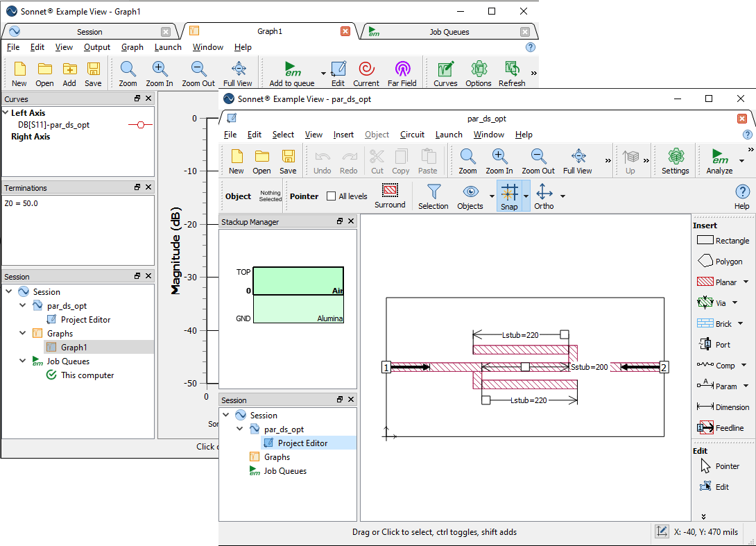The width and height of the screenshot is (756, 546).
Task: Click Zoom In in the par_ds_opt toolbar
Action: (x=499, y=162)
